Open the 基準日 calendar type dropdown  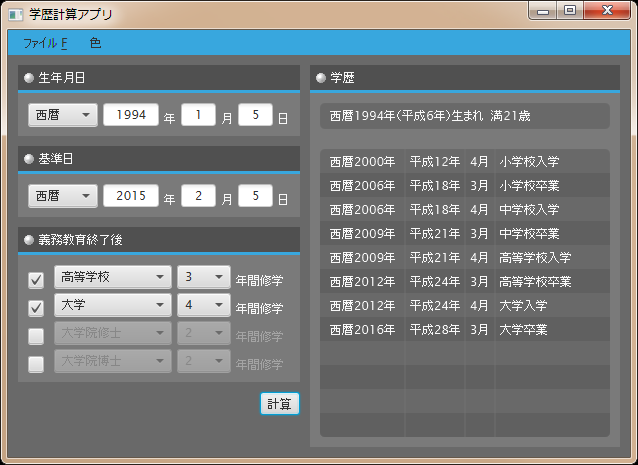click(x=62, y=196)
